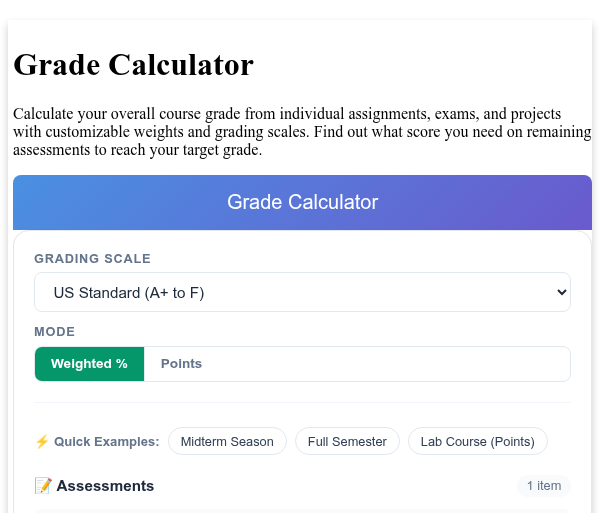The width and height of the screenshot is (600, 513).
Task: Switch mode to Points
Action: point(181,364)
